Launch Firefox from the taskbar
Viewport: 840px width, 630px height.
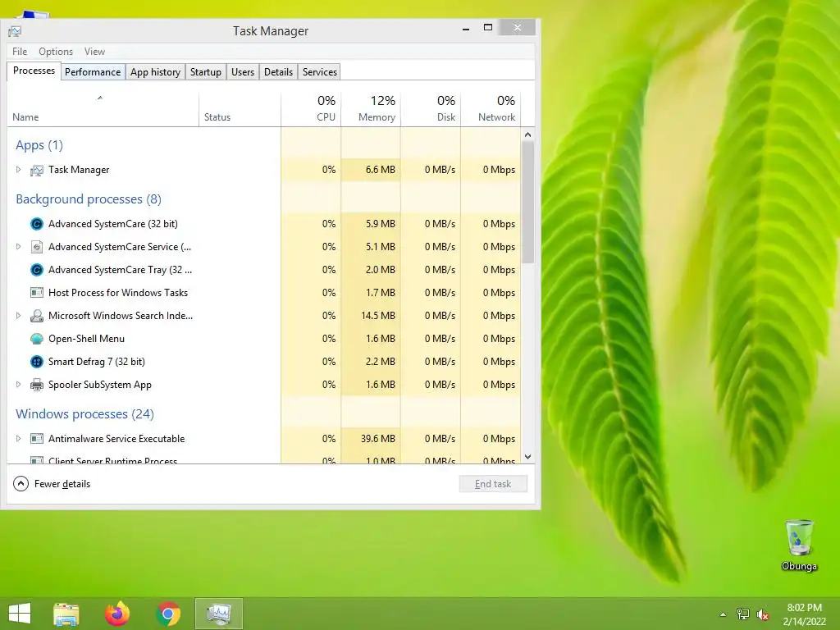117,614
